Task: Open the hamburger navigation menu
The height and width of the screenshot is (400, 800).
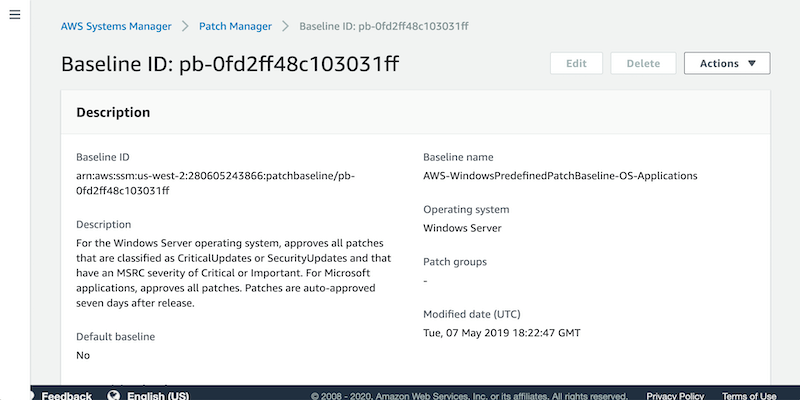Action: (x=15, y=15)
